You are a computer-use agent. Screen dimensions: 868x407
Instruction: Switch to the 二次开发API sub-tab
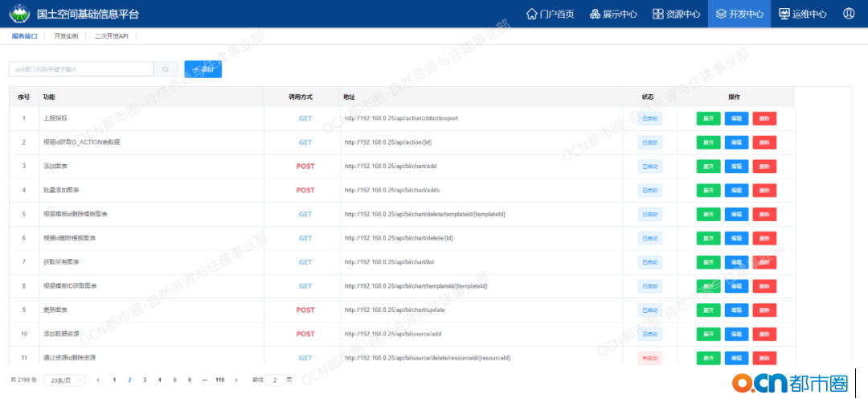point(111,36)
